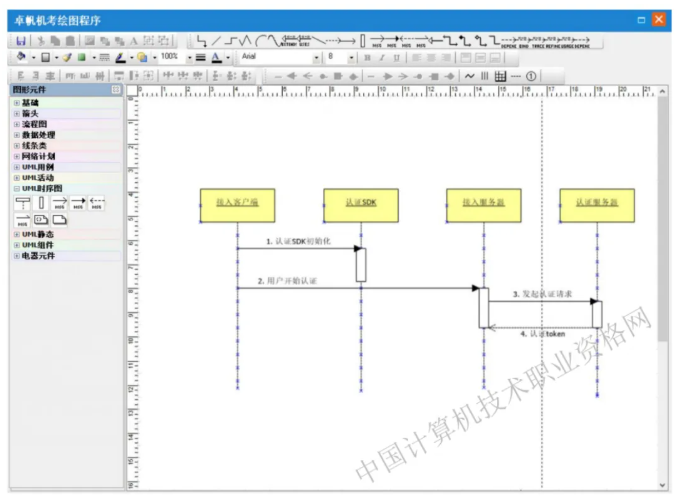Click the Save disk icon in toolbar
Image resolution: width=677 pixels, height=498 pixels.
(21, 41)
